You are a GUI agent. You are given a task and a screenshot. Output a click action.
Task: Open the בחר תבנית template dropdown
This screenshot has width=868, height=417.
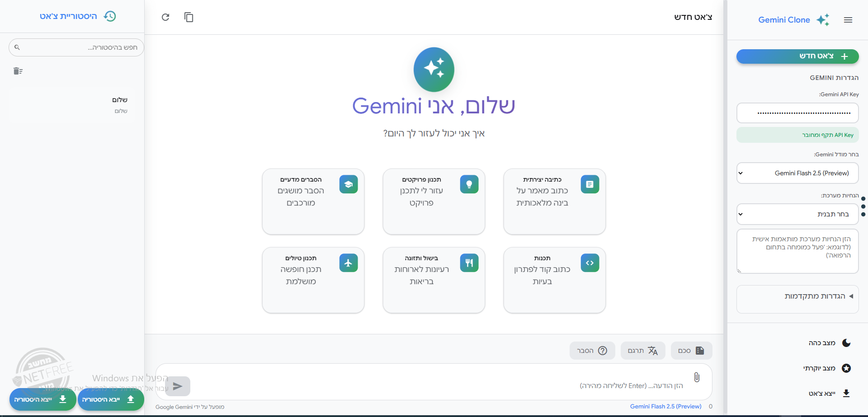(797, 214)
